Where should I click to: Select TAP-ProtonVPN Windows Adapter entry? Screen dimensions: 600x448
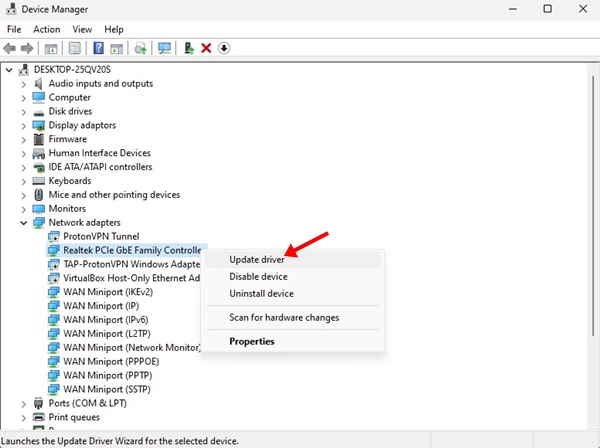pyautogui.click(x=132, y=264)
